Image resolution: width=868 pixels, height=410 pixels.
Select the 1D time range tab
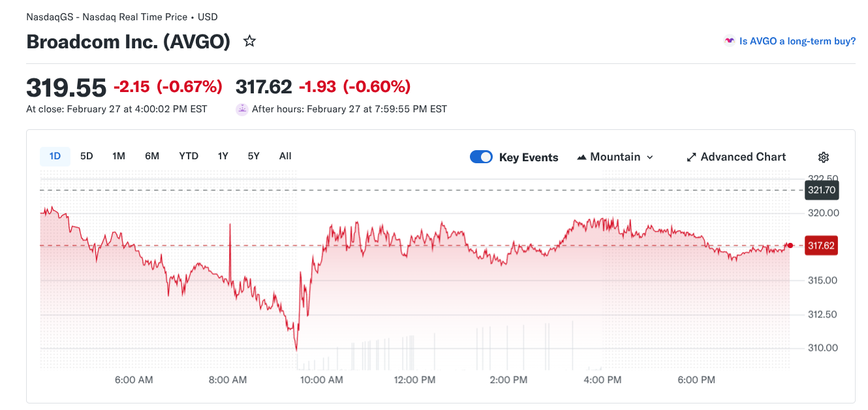[x=55, y=156]
